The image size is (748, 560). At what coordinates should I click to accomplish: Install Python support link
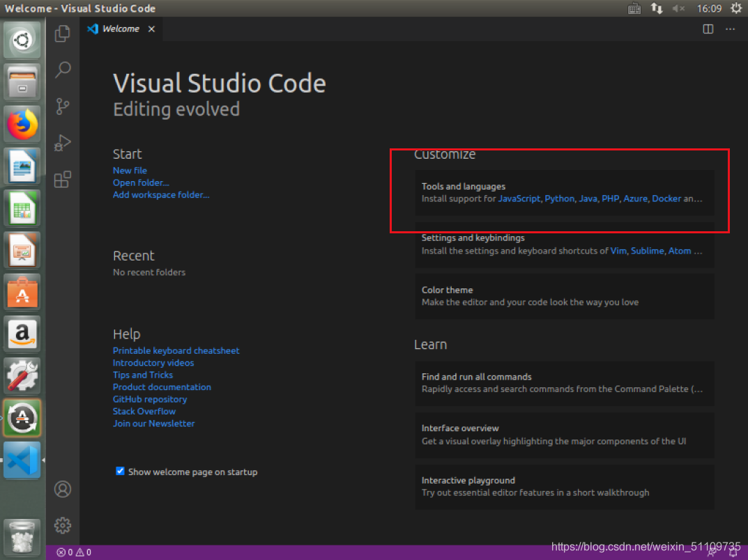click(x=559, y=199)
